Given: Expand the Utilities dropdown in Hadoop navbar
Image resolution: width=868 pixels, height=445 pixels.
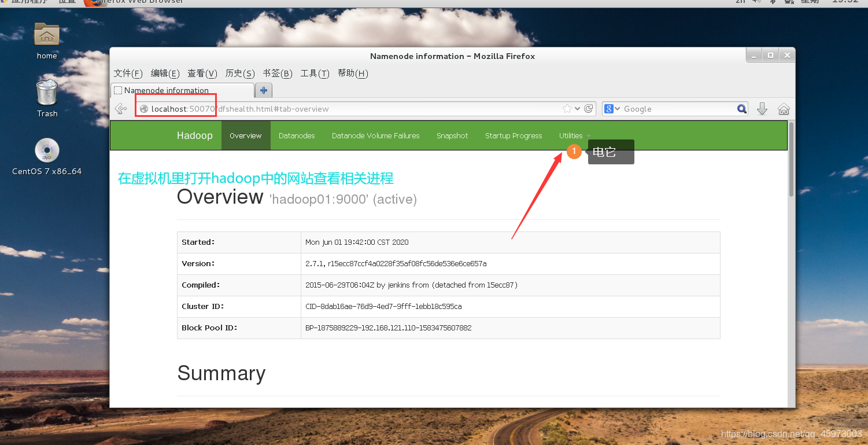Looking at the screenshot, I should (x=572, y=135).
